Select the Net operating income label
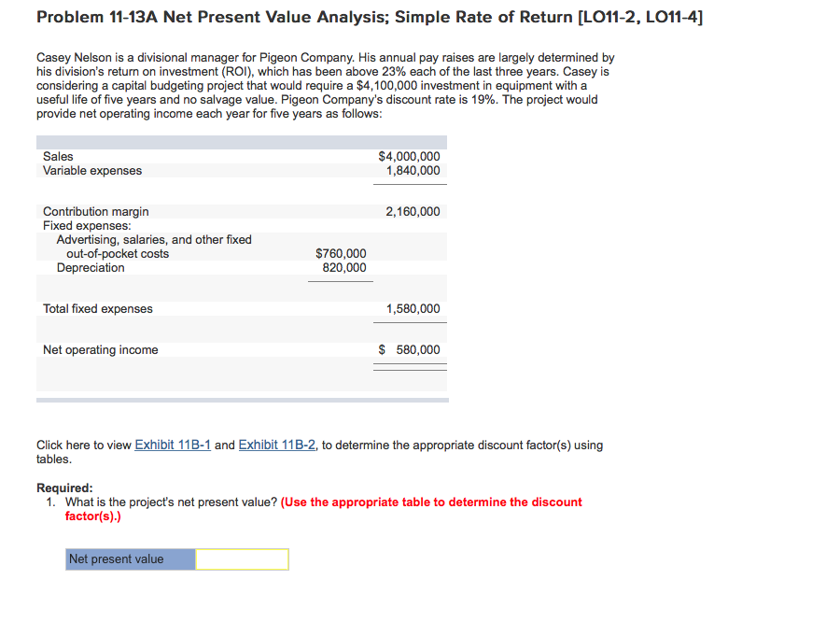 pyautogui.click(x=101, y=350)
